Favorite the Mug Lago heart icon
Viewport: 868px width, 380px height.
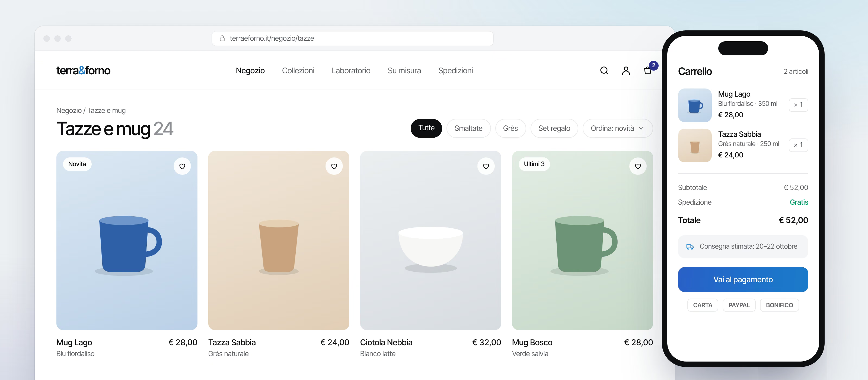(182, 166)
